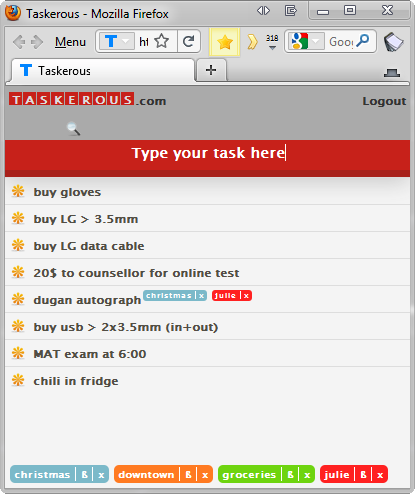This screenshot has height=494, width=415.
Task: Delete the downtown tag at the bottom
Action: (205, 475)
